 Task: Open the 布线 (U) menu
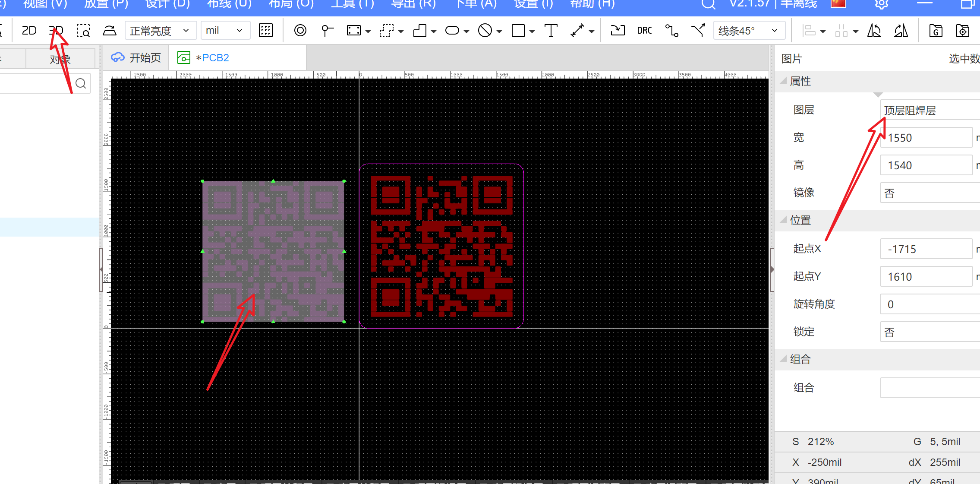click(x=229, y=4)
